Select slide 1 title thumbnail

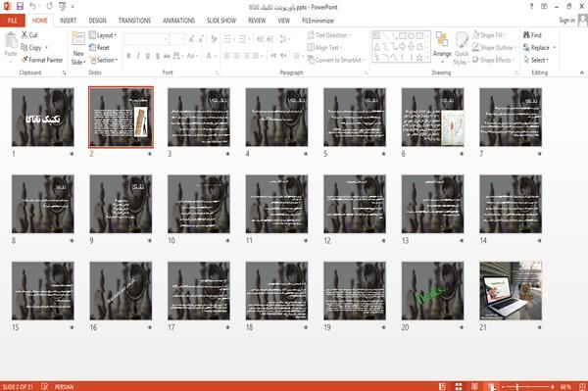(x=43, y=117)
